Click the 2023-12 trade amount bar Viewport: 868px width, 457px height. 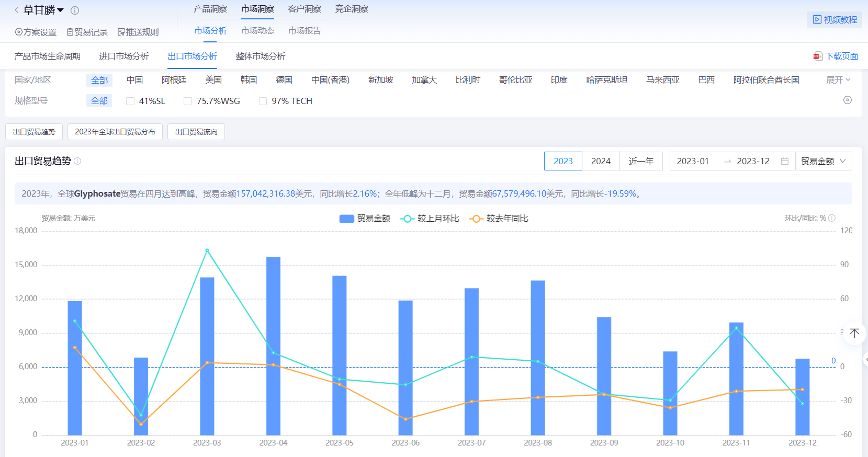coord(803,397)
